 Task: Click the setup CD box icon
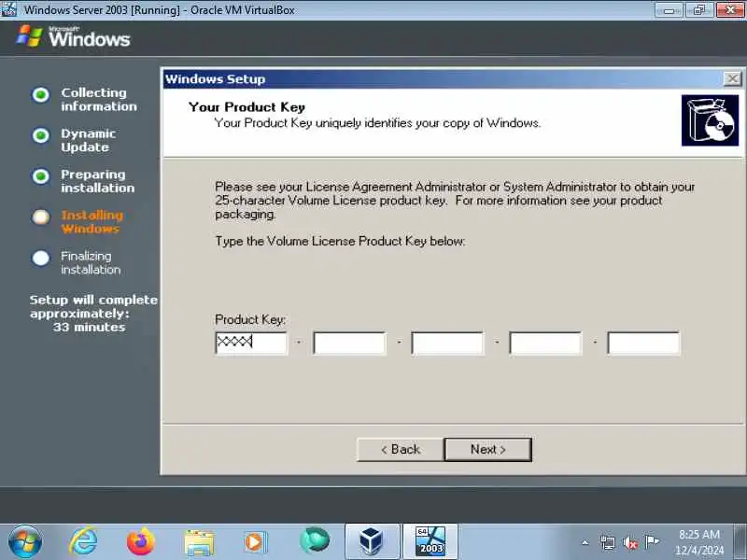pos(710,120)
